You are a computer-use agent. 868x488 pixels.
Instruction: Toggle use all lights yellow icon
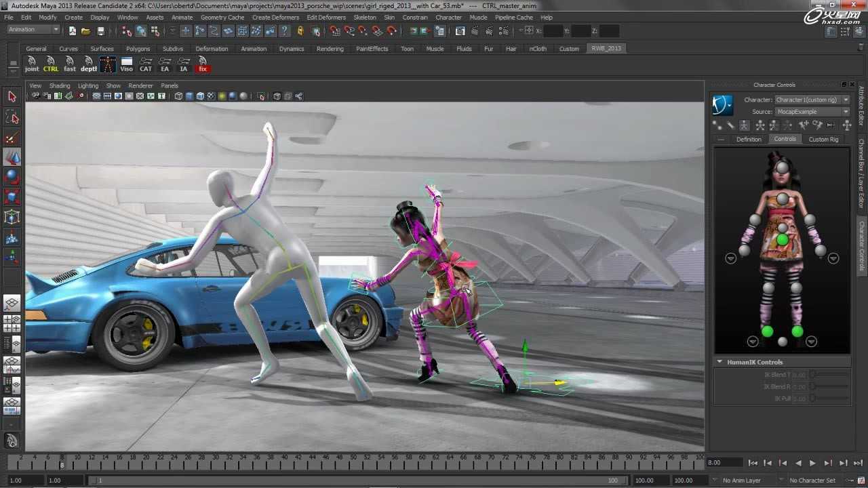click(x=222, y=96)
